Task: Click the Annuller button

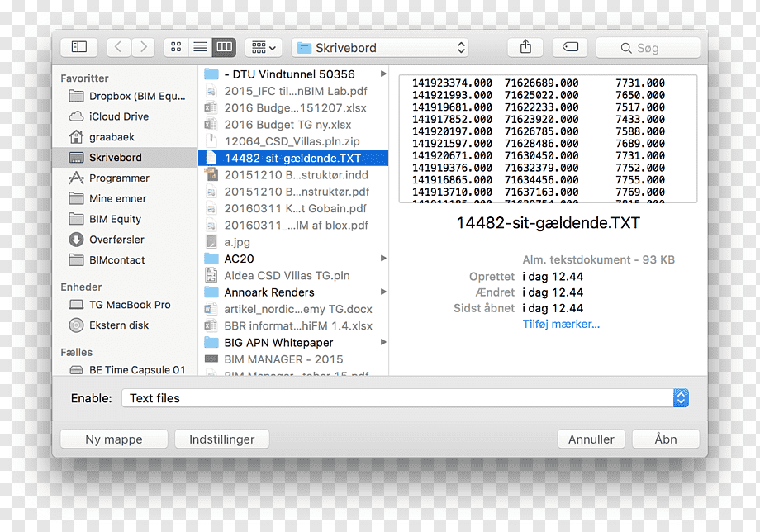Action: [591, 439]
